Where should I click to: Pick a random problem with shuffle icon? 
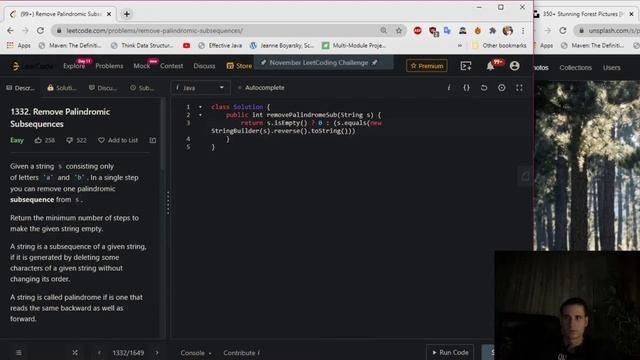(75, 353)
